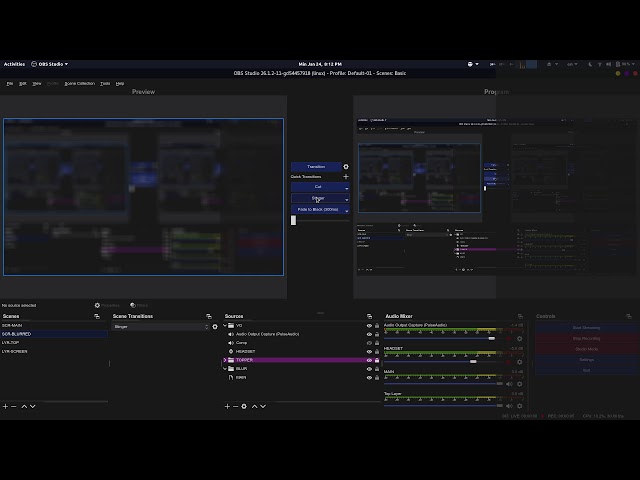Open the Stinger scene transition dropdown
This screenshot has width=640, height=480.
tap(161, 326)
